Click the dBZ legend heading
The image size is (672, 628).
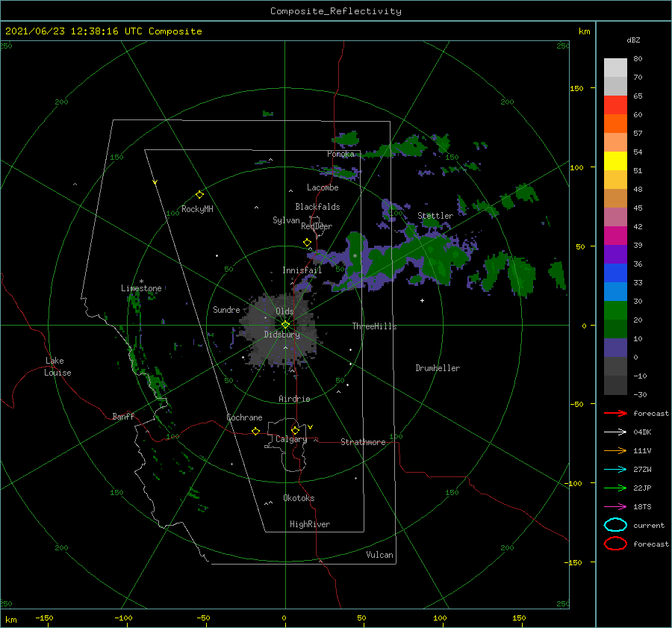pyautogui.click(x=633, y=40)
